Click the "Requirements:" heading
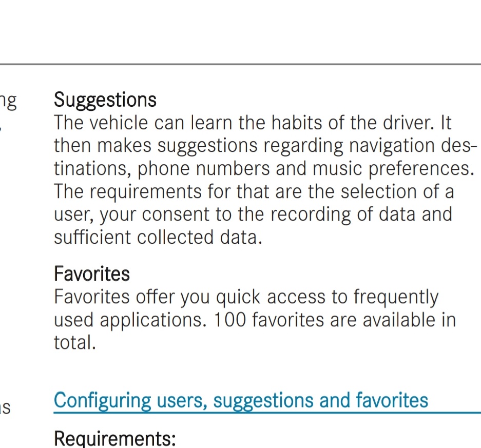The height and width of the screenshot is (448, 481). point(114,439)
